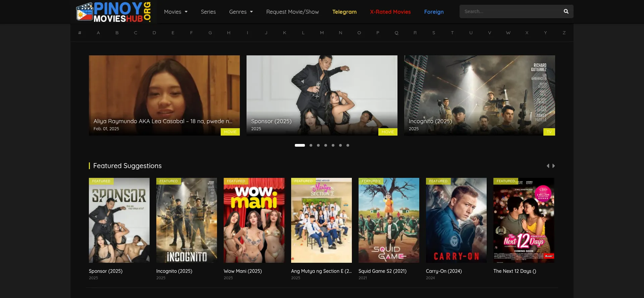Go to the second carousel slide dot
Viewport: 644px width, 298px height.
click(311, 145)
